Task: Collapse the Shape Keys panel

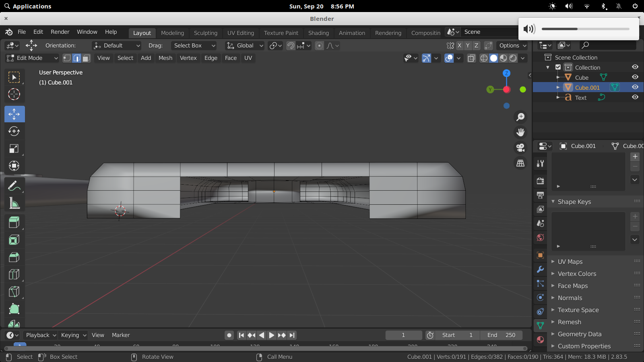Action: click(574, 202)
